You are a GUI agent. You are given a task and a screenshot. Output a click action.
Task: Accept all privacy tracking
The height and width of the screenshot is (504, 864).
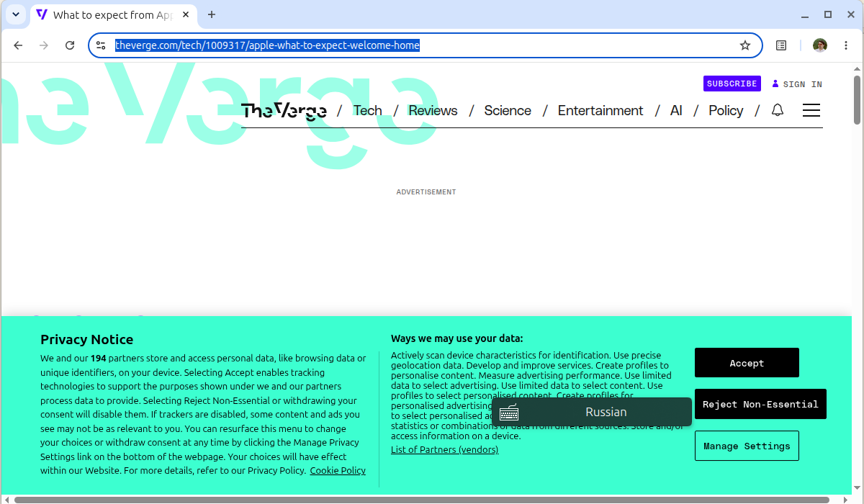[x=747, y=363]
